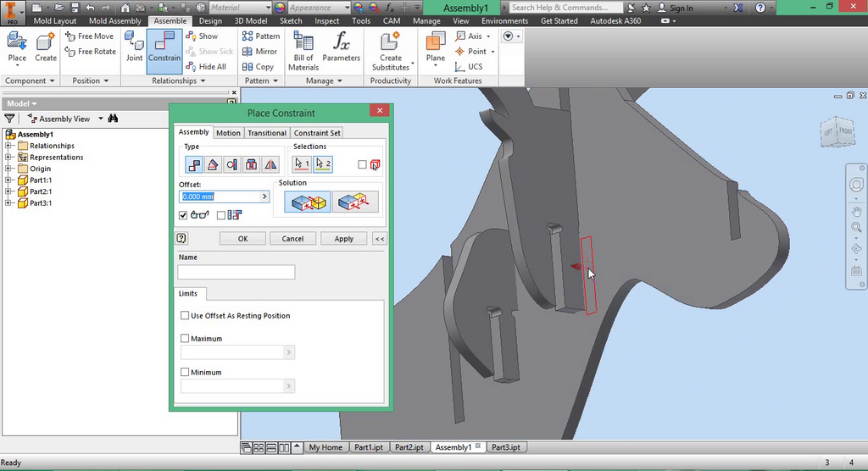Expand the Relationships panel dropdown

(x=203, y=80)
